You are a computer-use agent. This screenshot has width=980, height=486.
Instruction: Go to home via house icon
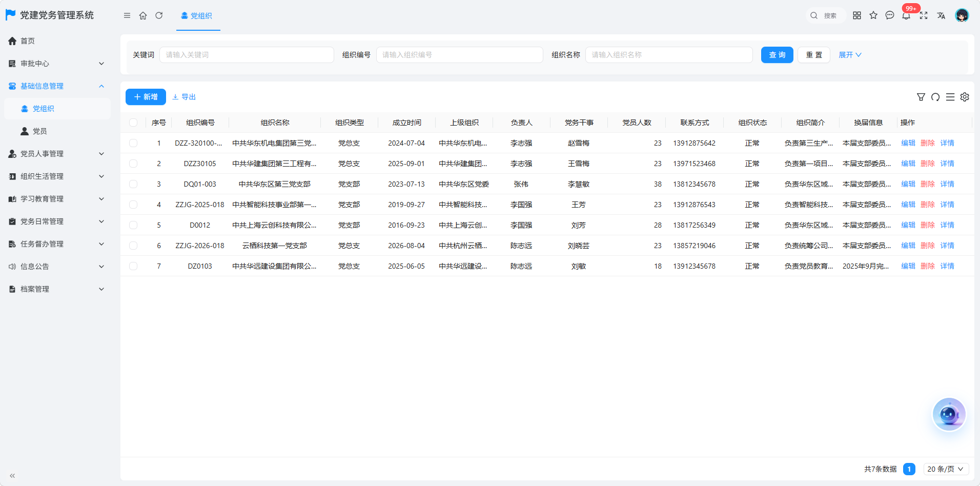(143, 15)
